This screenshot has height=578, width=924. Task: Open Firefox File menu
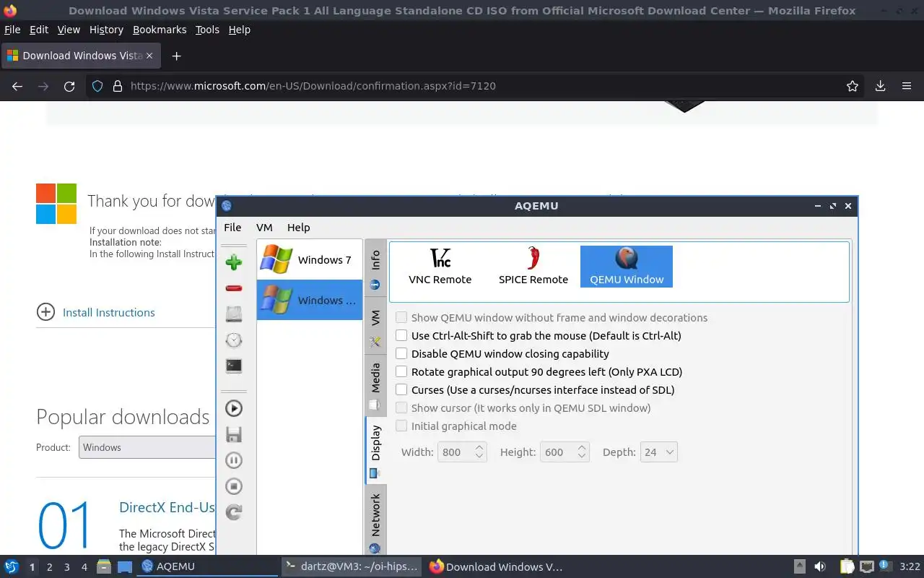point(12,30)
